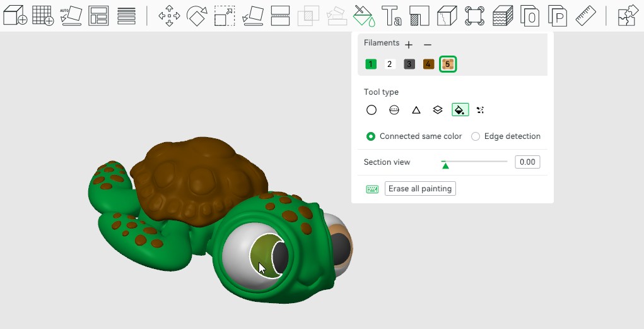
Task: Click the Add model cube icon
Action: 15,15
